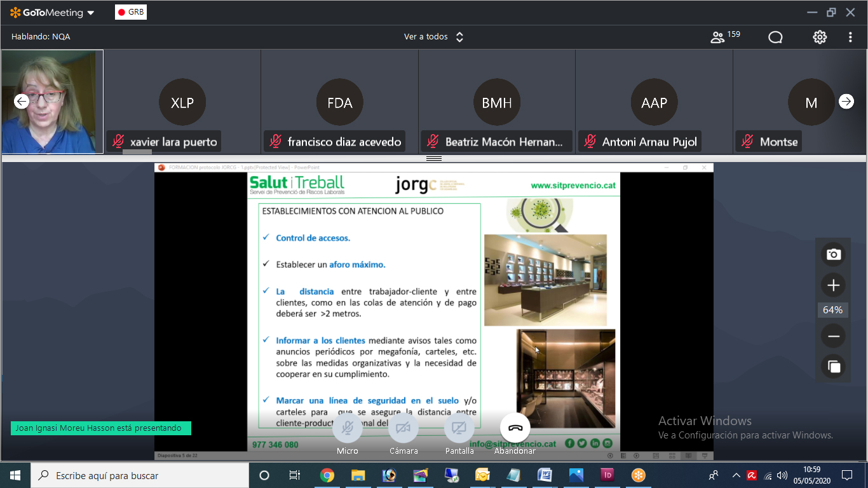This screenshot has width=868, height=488.
Task: Show next participants with right arrow
Action: (x=846, y=102)
